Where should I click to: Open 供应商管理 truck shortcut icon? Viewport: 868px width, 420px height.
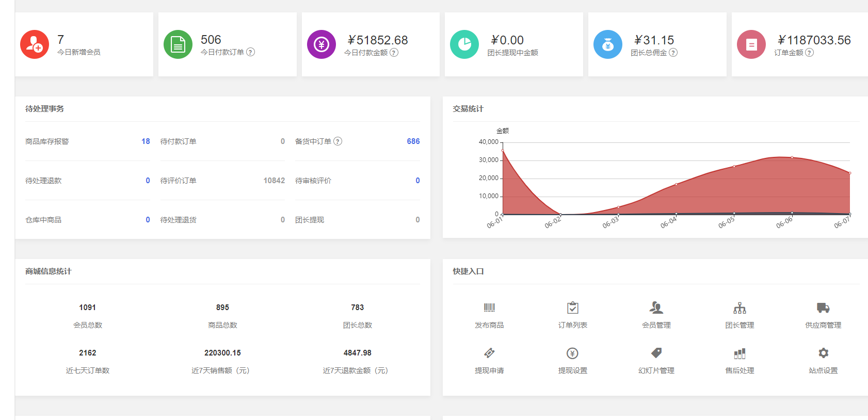tap(823, 308)
